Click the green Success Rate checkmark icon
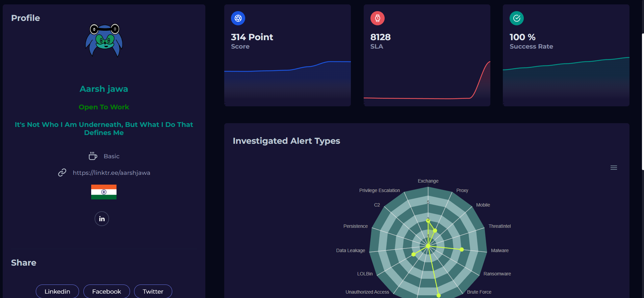 (517, 18)
